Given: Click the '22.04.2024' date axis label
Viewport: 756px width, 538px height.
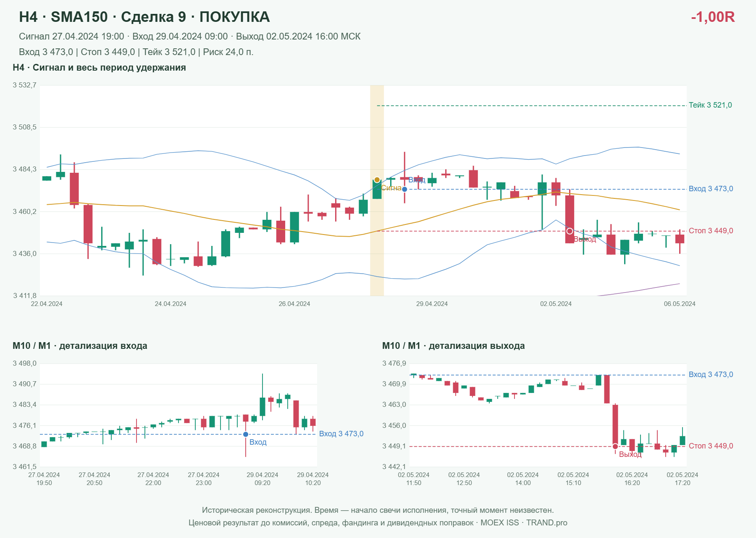Looking at the screenshot, I should [x=47, y=304].
